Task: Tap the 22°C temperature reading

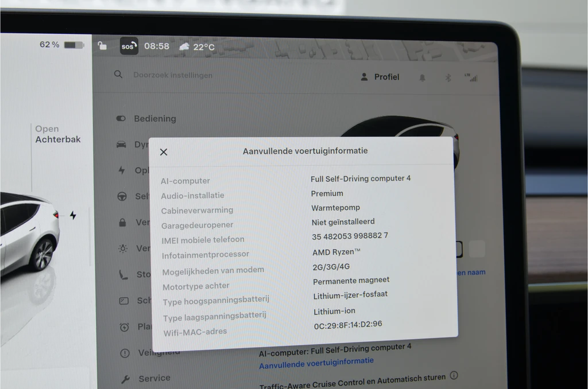Action: point(204,47)
